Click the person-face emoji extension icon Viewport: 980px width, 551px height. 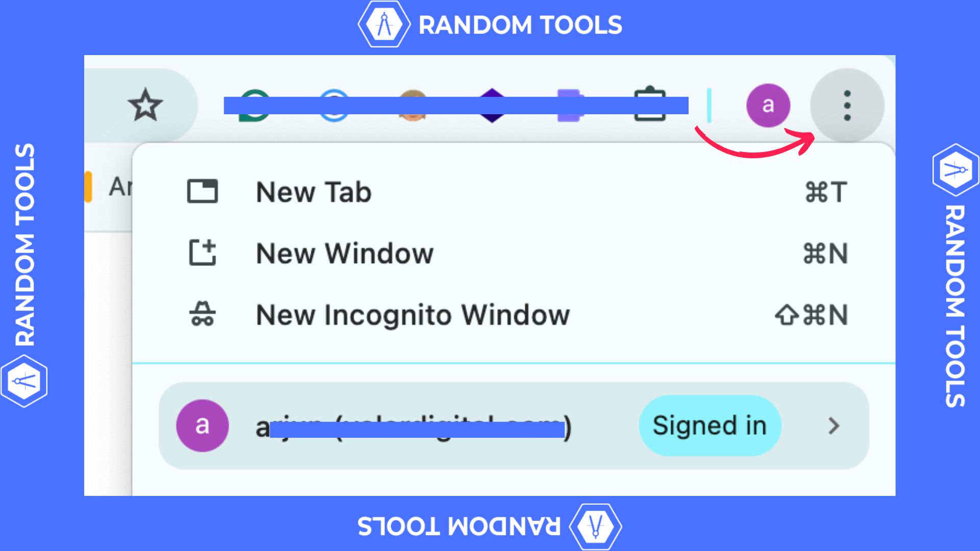tap(413, 105)
